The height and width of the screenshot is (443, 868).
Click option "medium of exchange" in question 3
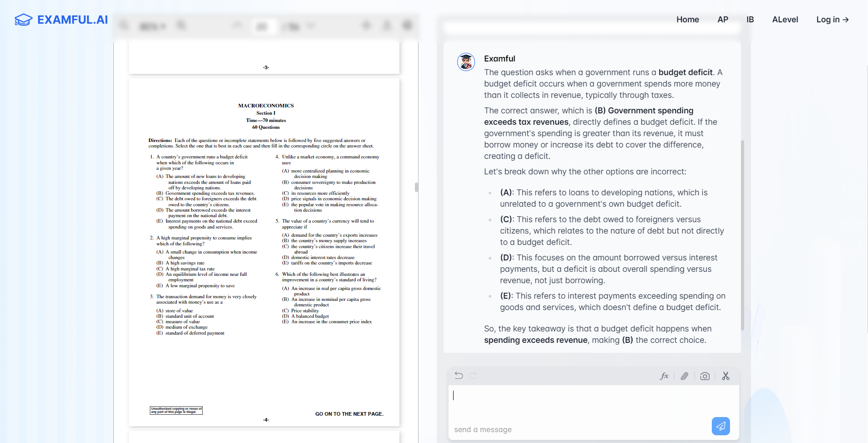186,327
